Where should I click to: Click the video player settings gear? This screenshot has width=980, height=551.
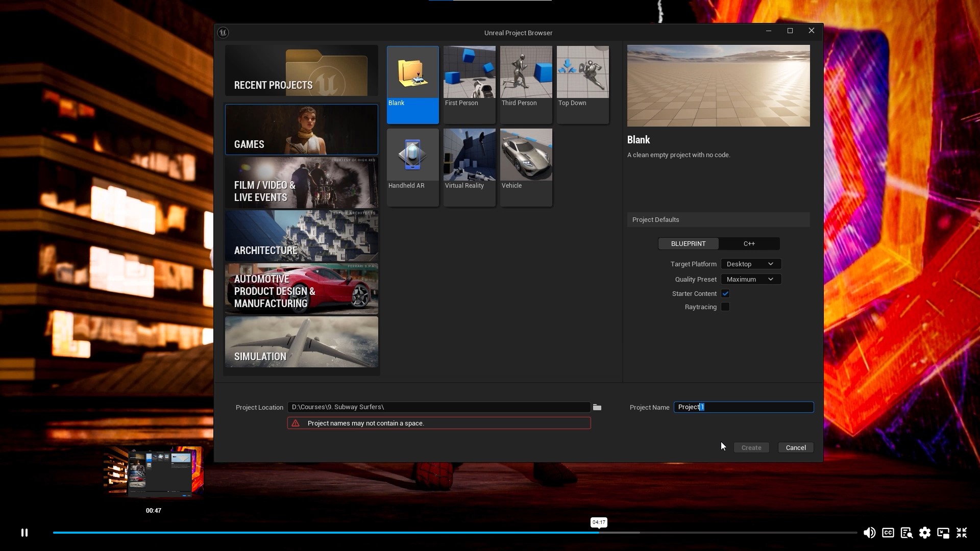pyautogui.click(x=925, y=533)
